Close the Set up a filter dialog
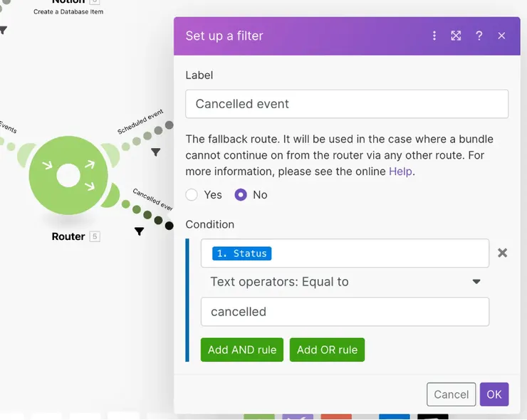Image resolution: width=527 pixels, height=420 pixels. coord(501,36)
